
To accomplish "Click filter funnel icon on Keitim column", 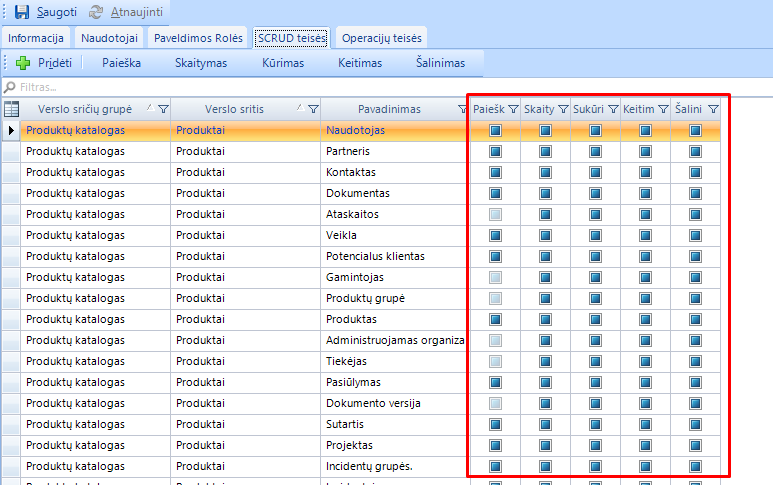I will click(662, 109).
